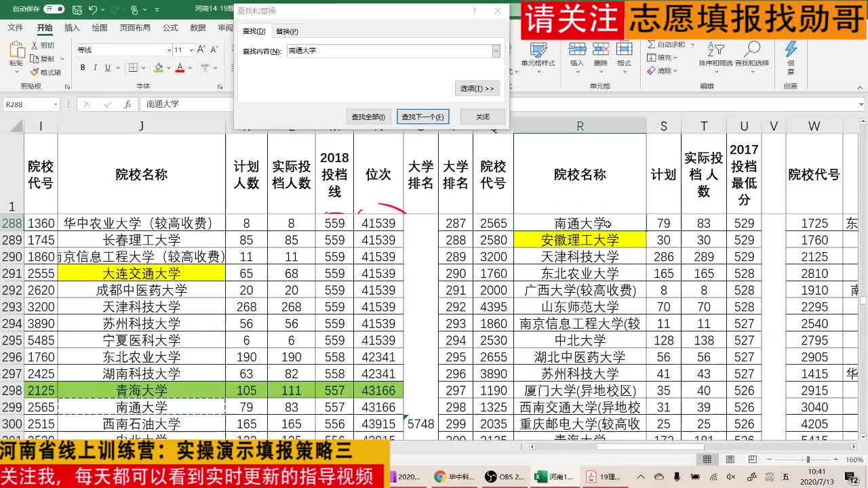Click the 查找内容 search input field

389,51
